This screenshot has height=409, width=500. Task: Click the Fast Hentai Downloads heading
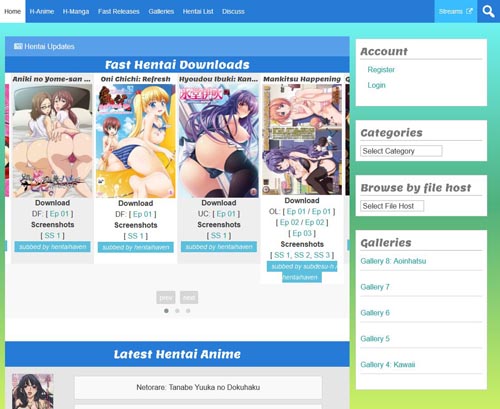pyautogui.click(x=177, y=65)
